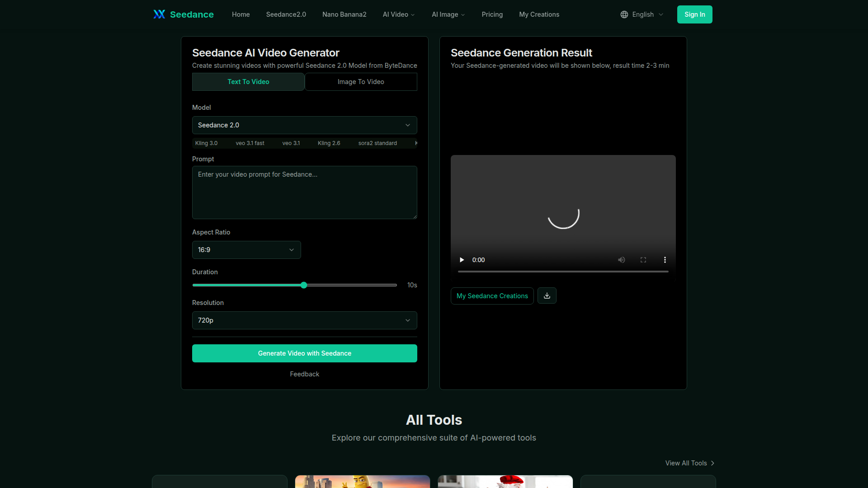The image size is (868, 488).
Task: Open the AI Video nav menu
Action: 398,14
